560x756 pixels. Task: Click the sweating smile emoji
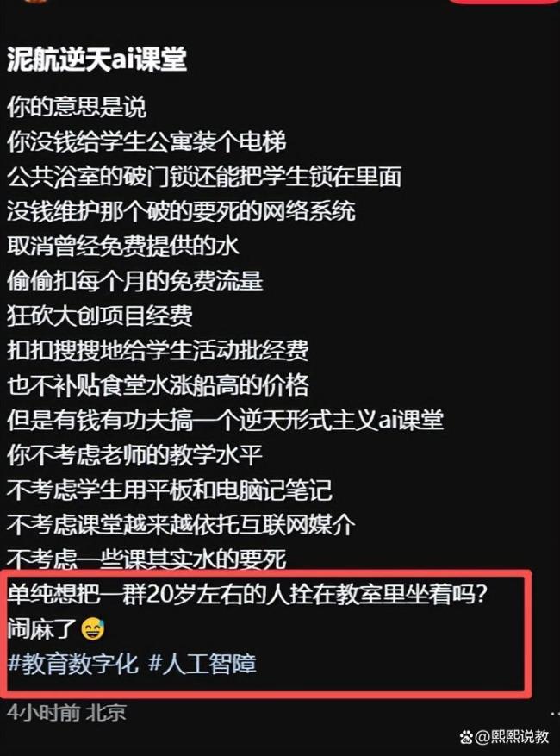93,628
